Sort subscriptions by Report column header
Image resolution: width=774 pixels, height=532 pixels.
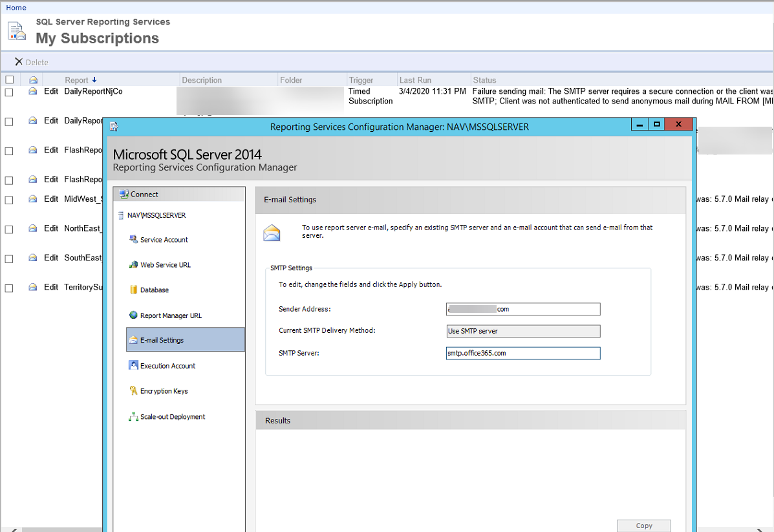click(76, 80)
